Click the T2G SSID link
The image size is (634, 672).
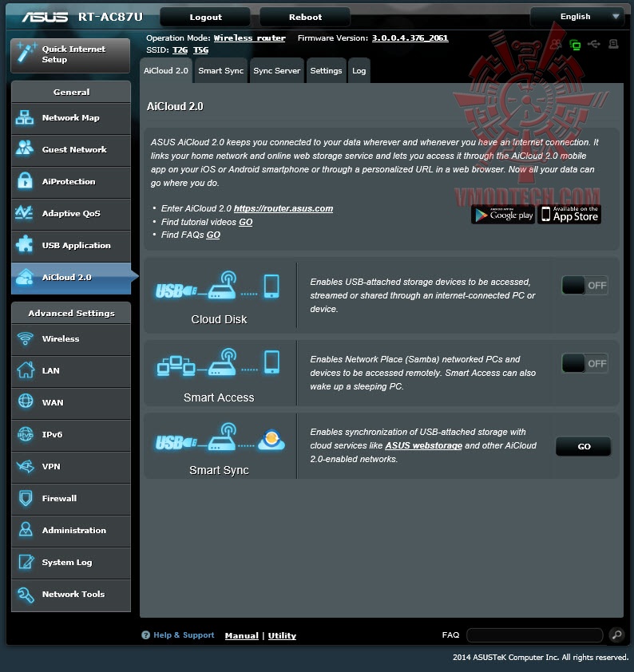point(180,50)
